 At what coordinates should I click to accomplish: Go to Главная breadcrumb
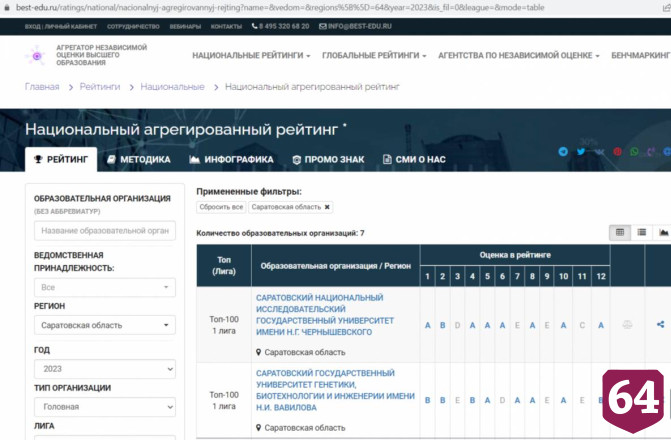[42, 87]
